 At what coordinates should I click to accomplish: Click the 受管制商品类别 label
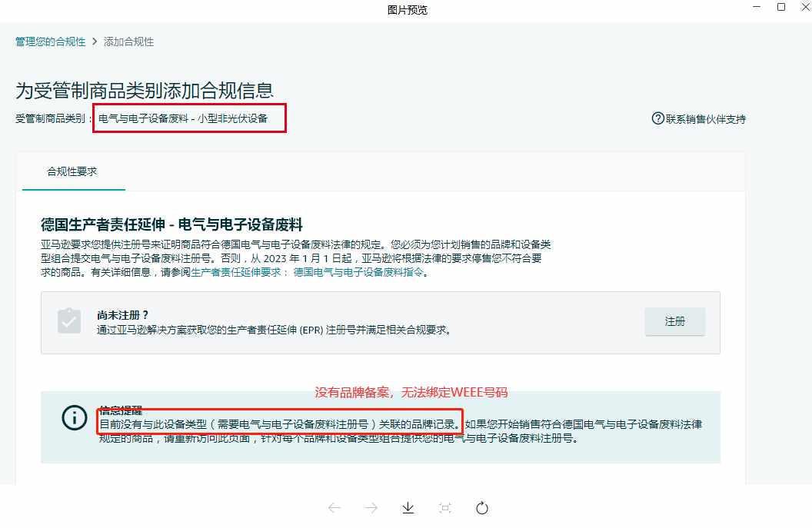(50, 118)
